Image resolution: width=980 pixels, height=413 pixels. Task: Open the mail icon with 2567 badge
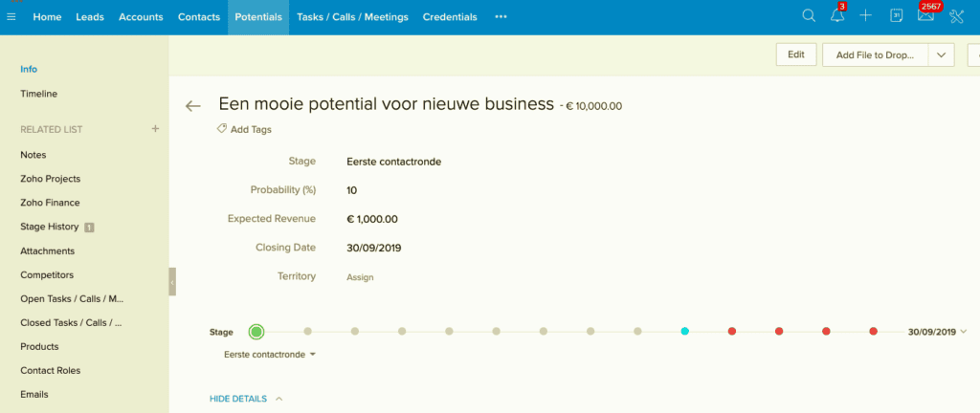coord(925,16)
